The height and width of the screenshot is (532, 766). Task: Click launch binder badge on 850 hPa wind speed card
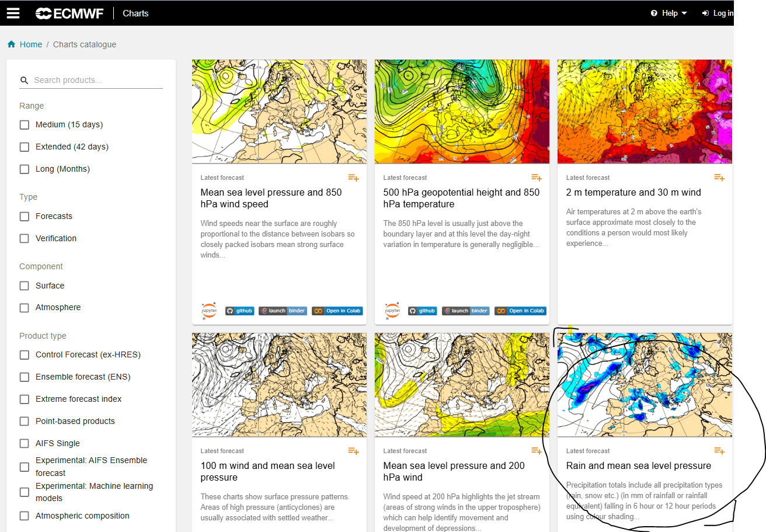283,311
